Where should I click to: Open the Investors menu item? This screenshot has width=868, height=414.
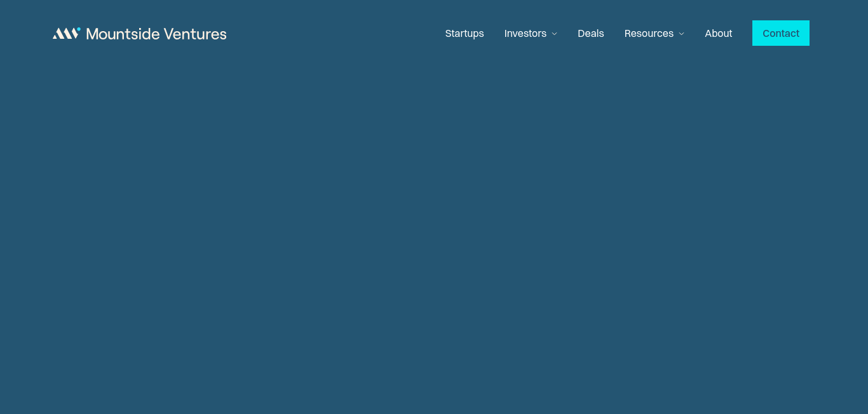tap(526, 33)
